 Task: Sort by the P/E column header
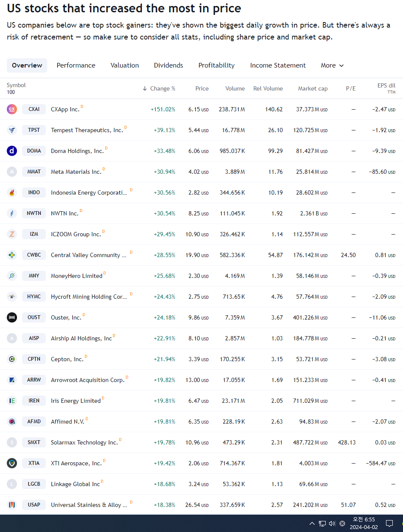(x=351, y=88)
